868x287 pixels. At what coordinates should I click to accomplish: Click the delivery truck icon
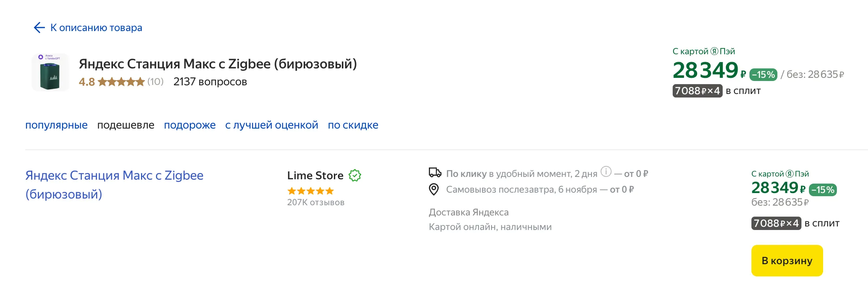(x=435, y=173)
